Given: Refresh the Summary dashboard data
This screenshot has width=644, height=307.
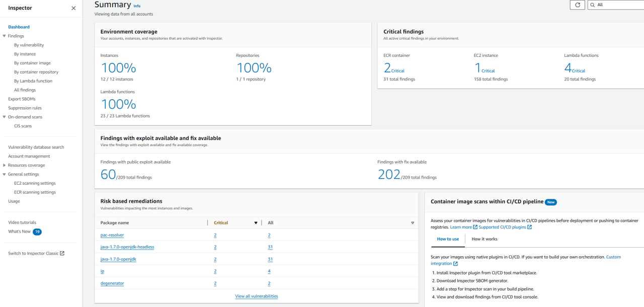Looking at the screenshot, I should (577, 5).
